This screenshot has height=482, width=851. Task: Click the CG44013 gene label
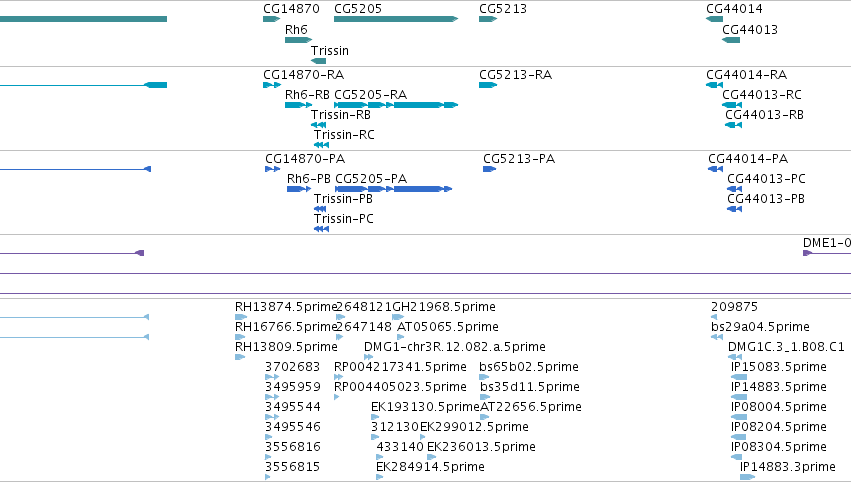[x=750, y=30]
